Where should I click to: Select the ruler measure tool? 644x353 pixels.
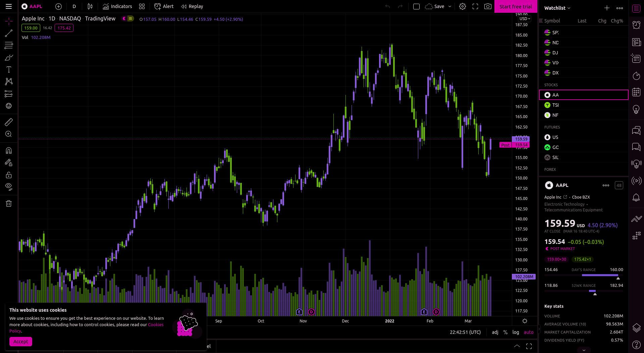tap(9, 122)
